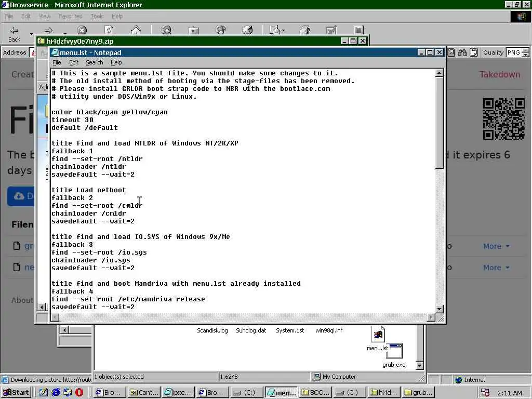Switch to the ipxe taskbar window
This screenshot has height=399, width=532.
click(x=179, y=392)
